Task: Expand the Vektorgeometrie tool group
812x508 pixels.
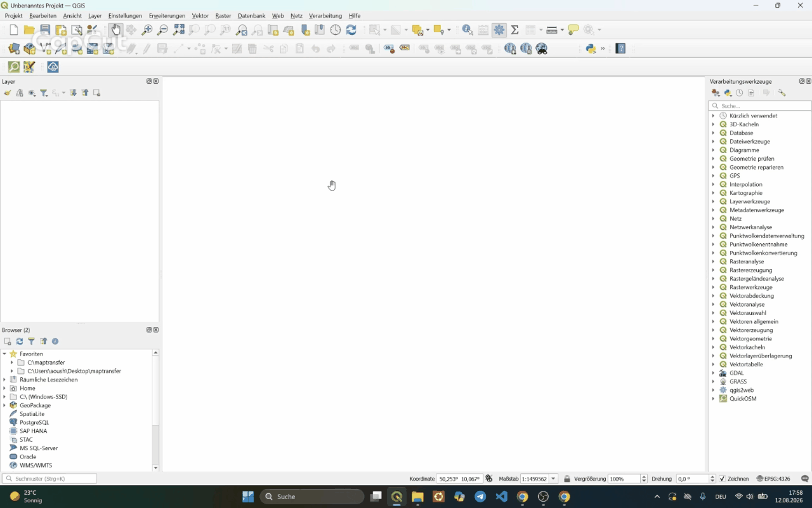Action: tap(713, 338)
